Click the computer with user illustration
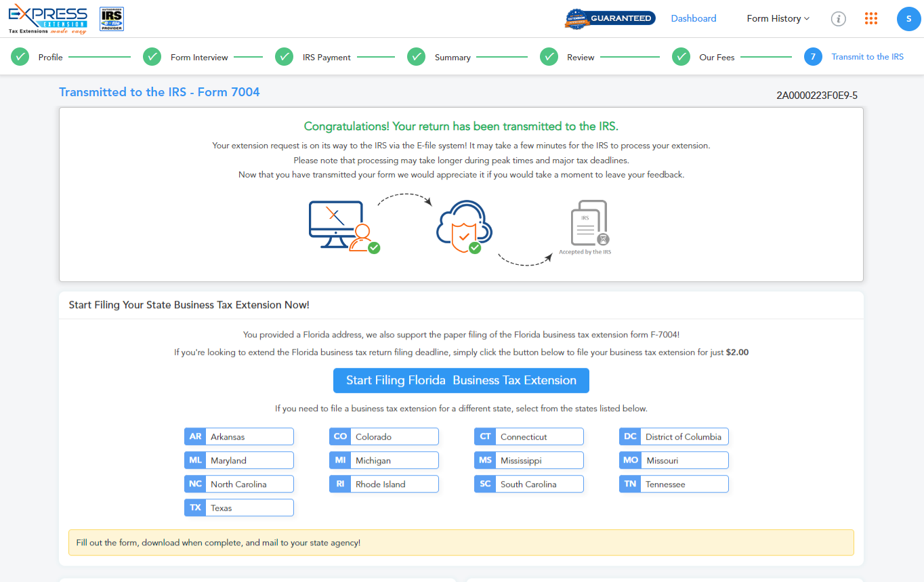 click(345, 227)
